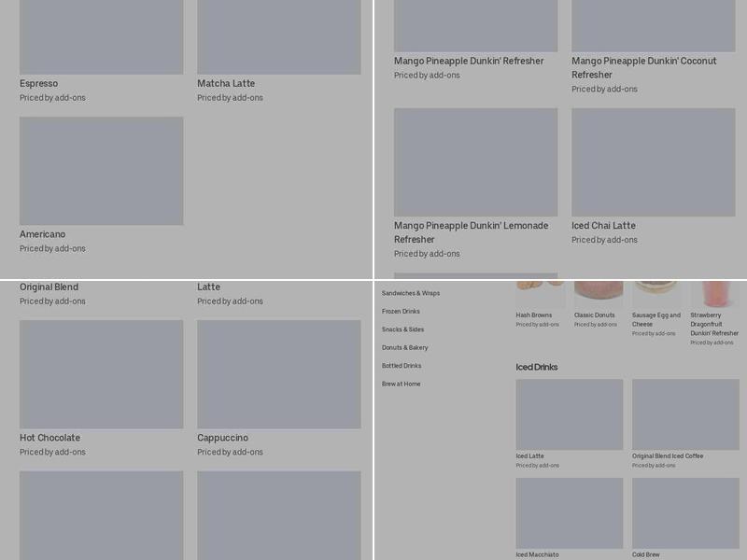Go to the Frozen Drinks category

point(401,312)
